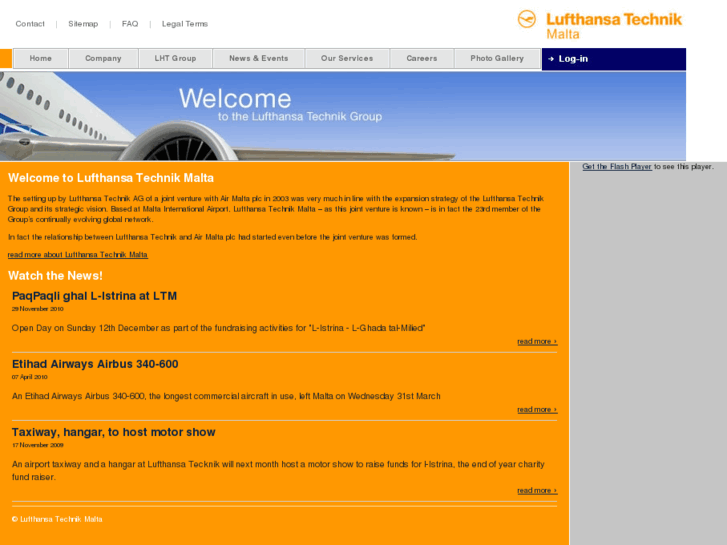The height and width of the screenshot is (545, 727).
Task: Open the News & Events menu
Action: [259, 58]
